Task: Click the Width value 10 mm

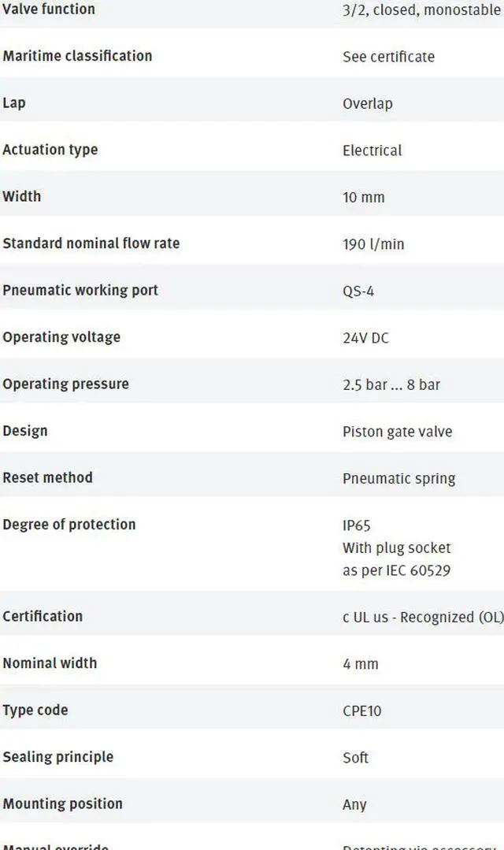Action: pos(364,197)
